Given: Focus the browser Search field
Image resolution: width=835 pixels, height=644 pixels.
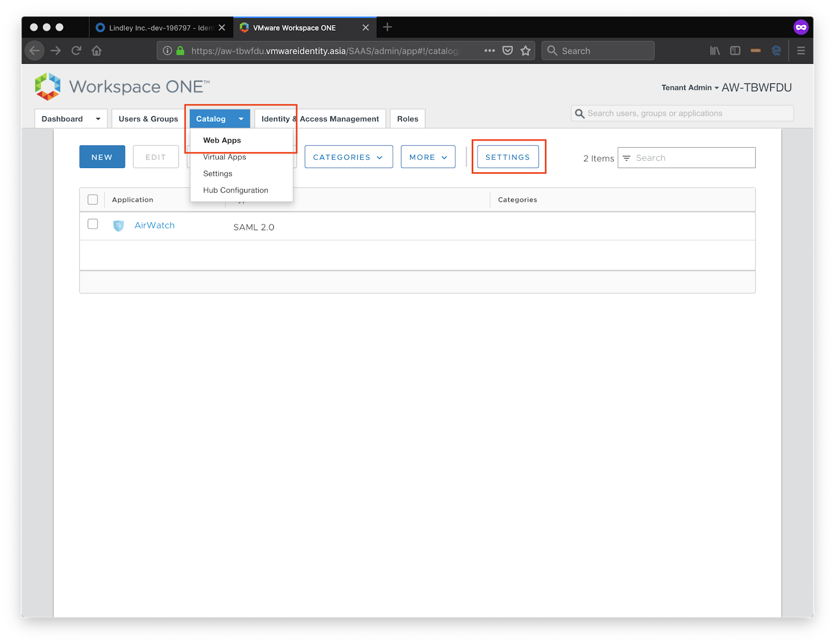Looking at the screenshot, I should [598, 51].
